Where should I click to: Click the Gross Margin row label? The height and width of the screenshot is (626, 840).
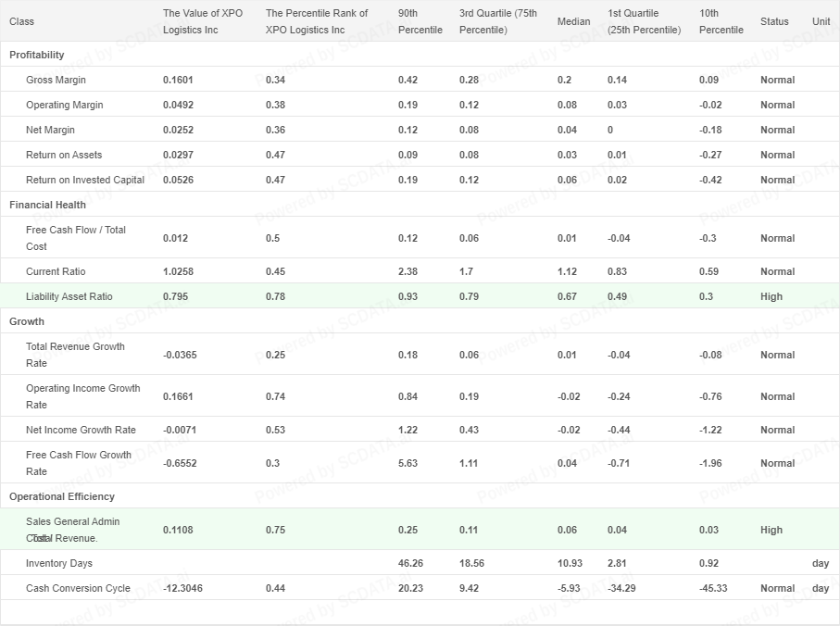[56, 80]
